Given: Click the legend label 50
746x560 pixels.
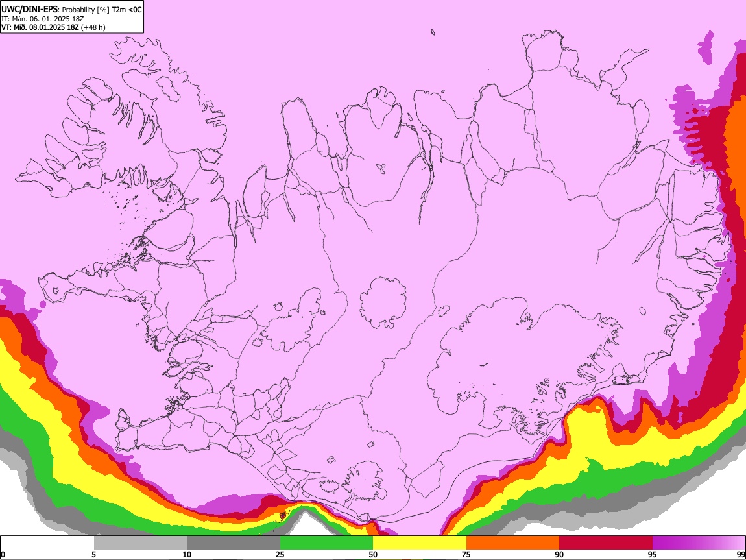Looking at the screenshot, I should pyautogui.click(x=373, y=554).
